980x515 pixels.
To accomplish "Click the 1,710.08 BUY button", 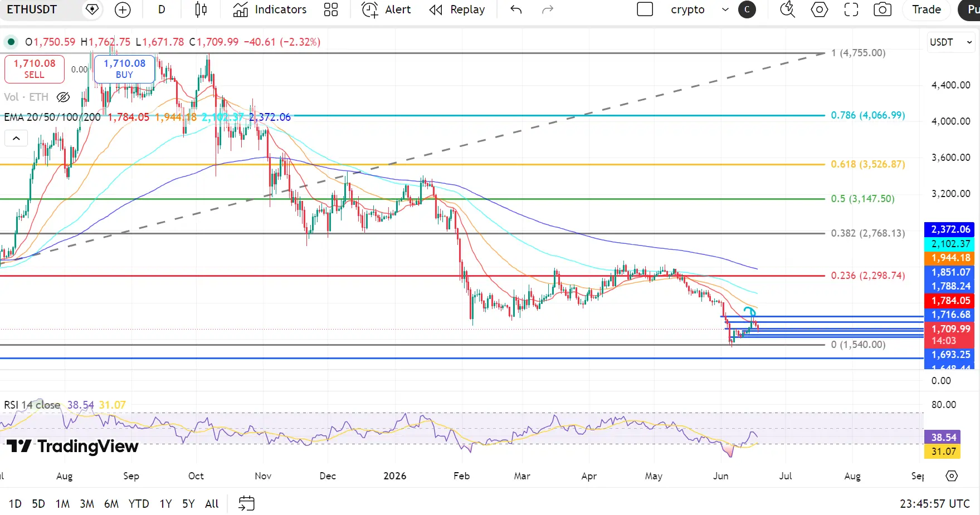I will pos(124,69).
